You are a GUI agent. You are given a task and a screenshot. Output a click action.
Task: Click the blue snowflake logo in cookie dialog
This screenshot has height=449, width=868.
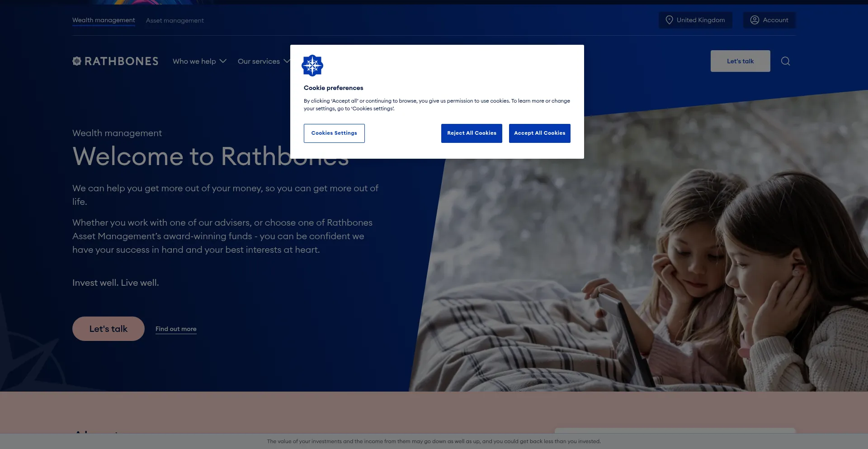[312, 66]
